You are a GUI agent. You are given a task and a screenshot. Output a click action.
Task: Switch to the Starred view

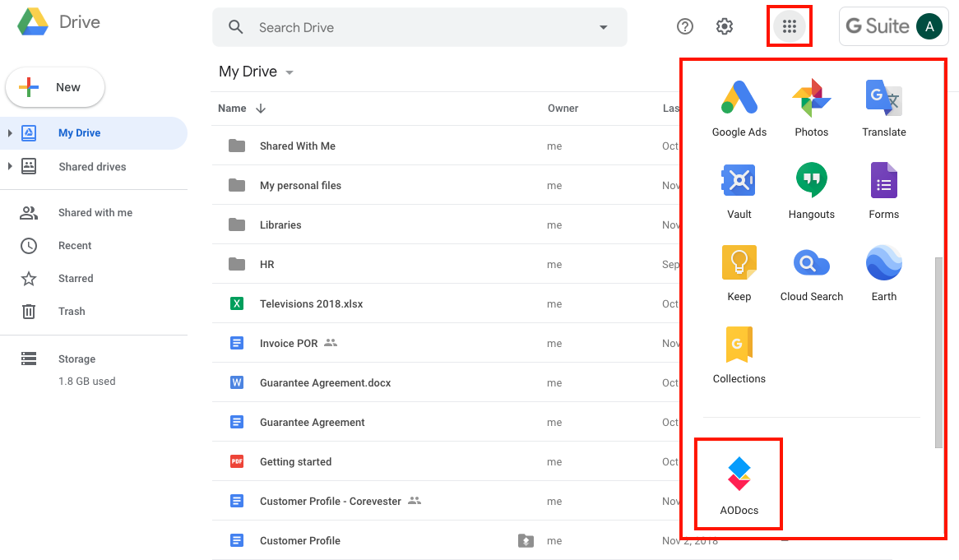tap(76, 278)
